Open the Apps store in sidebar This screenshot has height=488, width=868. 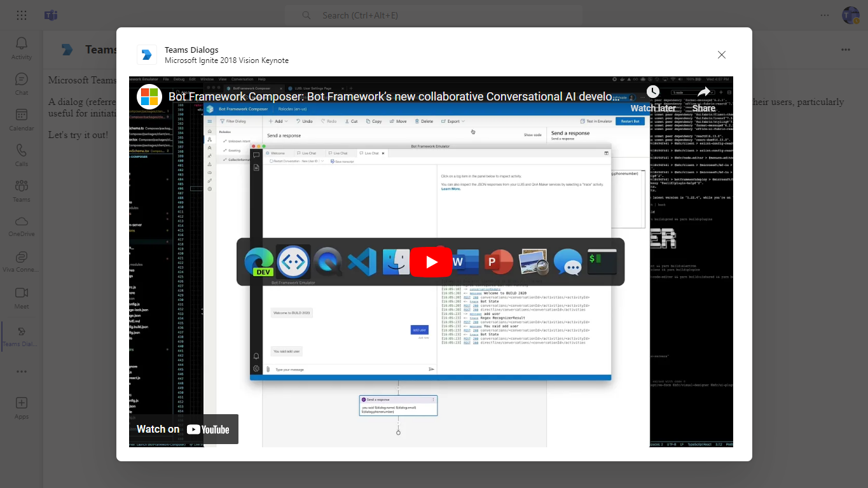pyautogui.click(x=22, y=408)
